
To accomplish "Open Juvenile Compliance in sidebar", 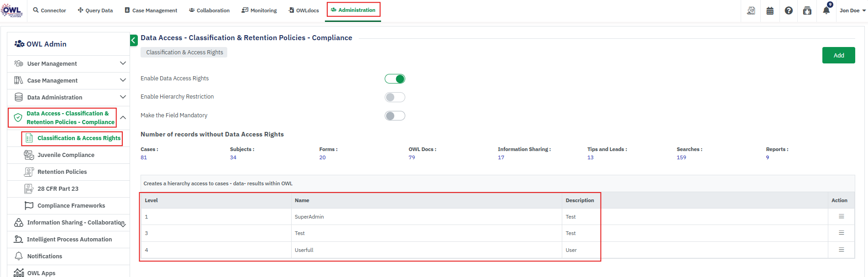I will [66, 155].
